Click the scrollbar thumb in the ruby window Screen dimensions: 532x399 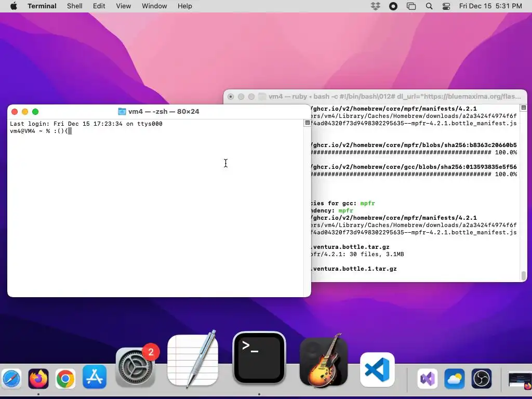point(524,275)
